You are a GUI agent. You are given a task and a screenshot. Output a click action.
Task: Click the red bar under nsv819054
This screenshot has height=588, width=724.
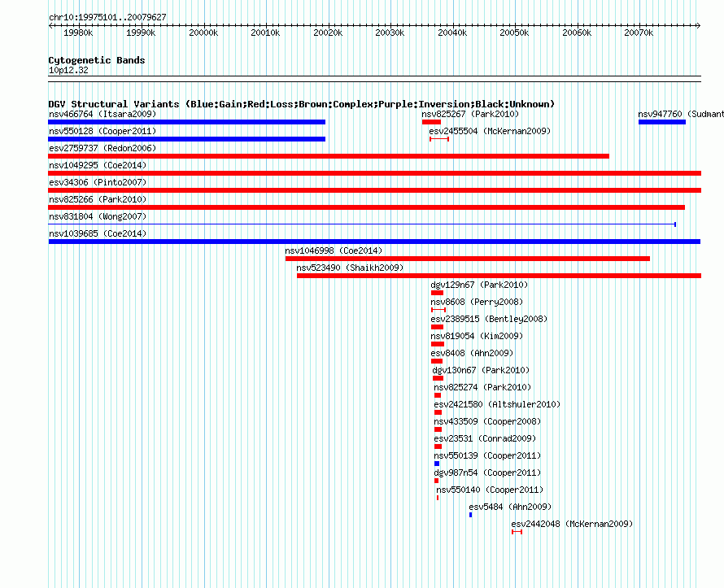(x=438, y=344)
